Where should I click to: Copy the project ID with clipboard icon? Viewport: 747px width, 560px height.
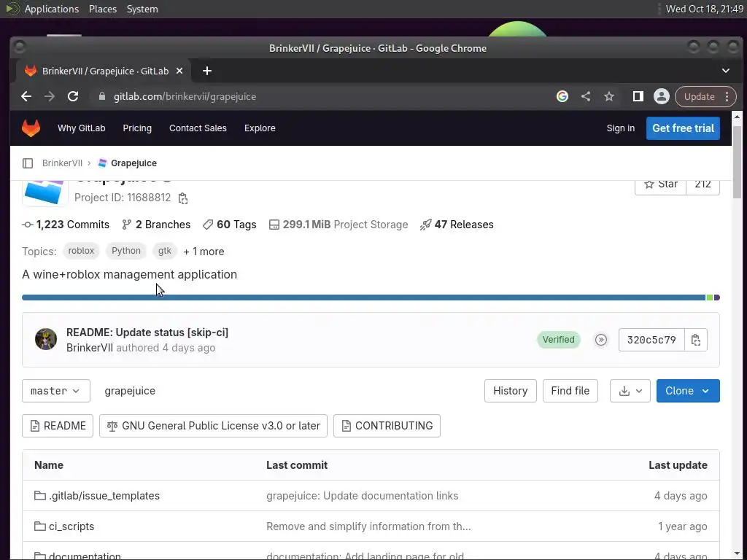click(183, 198)
